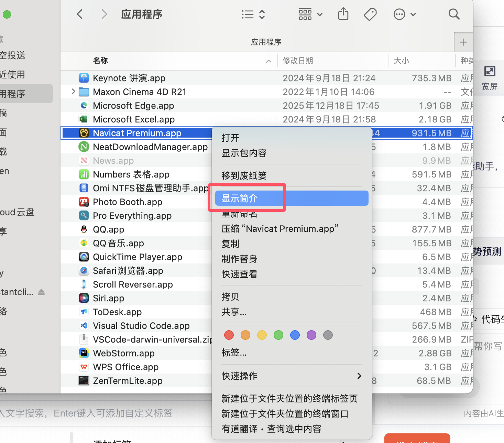The height and width of the screenshot is (443, 504).
Task: Select the WPS Office.app icon
Action: coord(84,367)
